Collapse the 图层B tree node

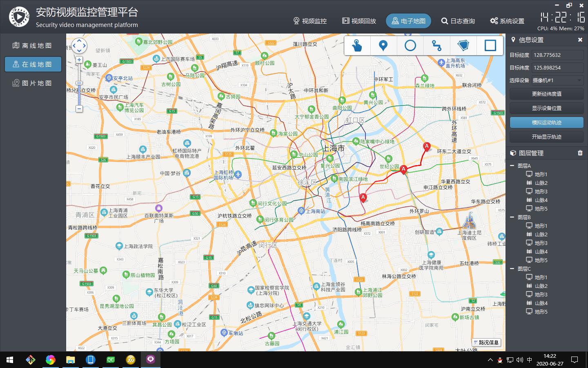tap(512, 217)
